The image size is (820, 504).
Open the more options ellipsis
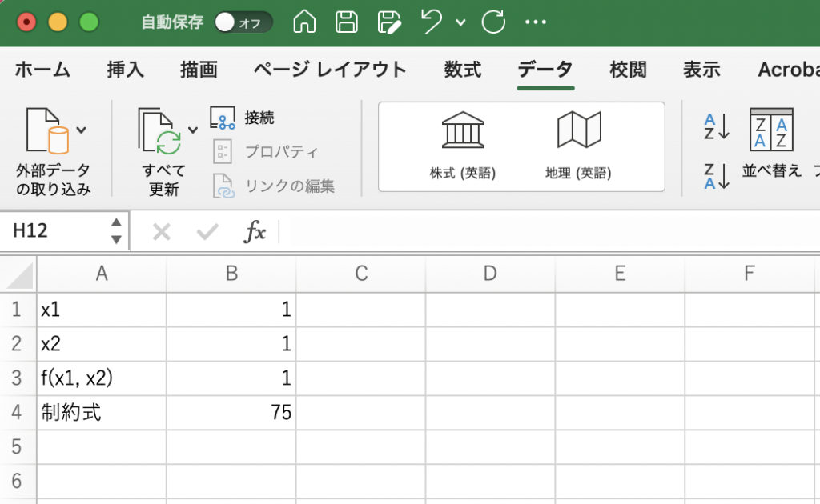pyautogui.click(x=536, y=22)
